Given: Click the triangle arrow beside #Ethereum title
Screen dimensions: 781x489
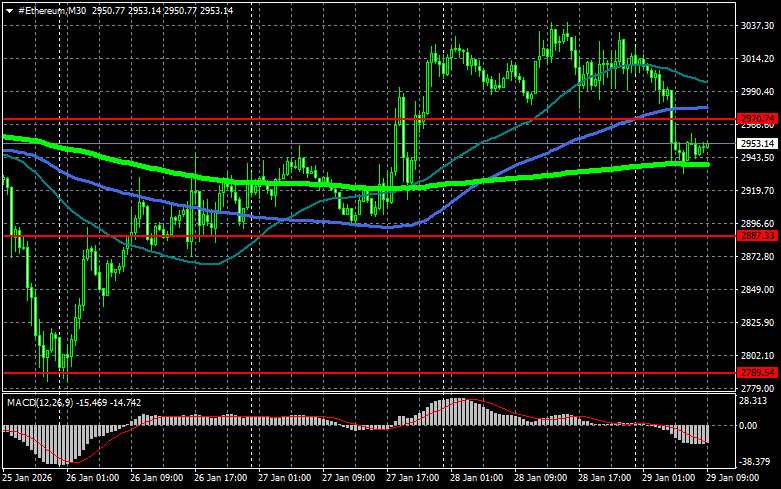Looking at the screenshot, I should [8, 9].
